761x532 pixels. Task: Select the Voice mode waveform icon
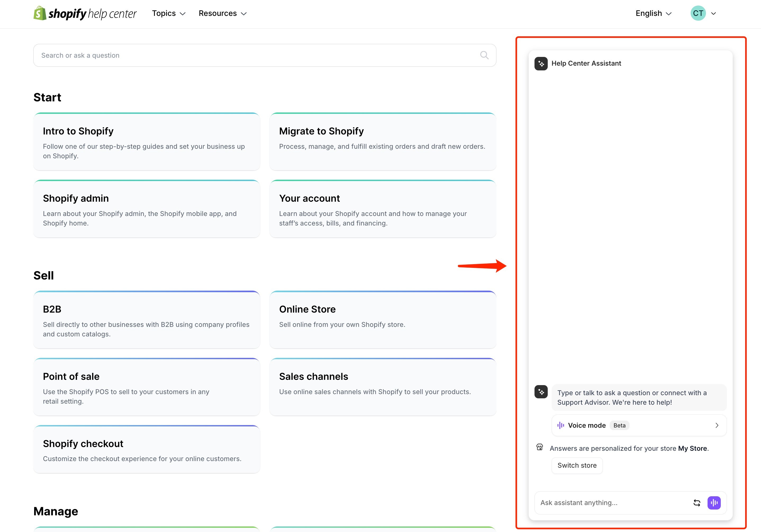coord(561,425)
